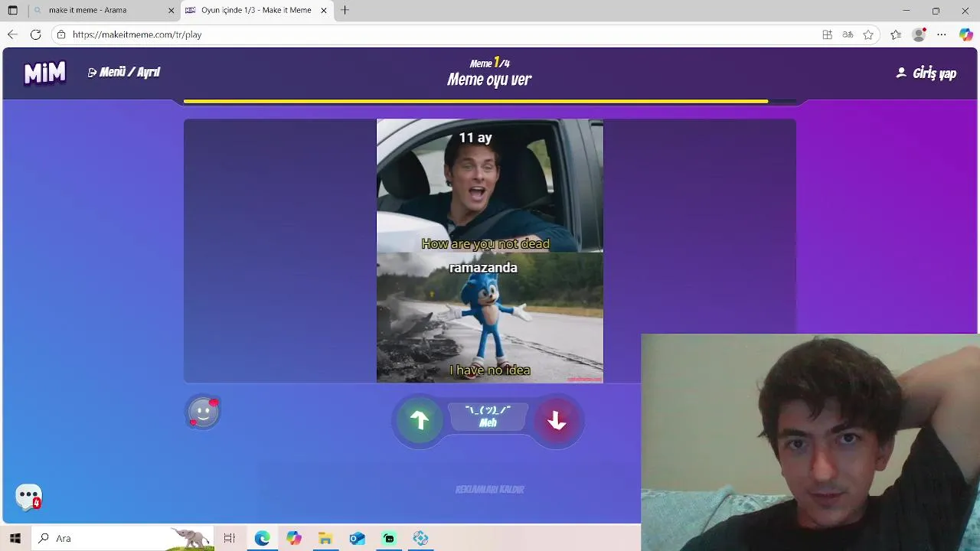Switch to 'Oyun içinde 1/3' tab
This screenshot has height=551, width=980.
pyautogui.click(x=256, y=11)
